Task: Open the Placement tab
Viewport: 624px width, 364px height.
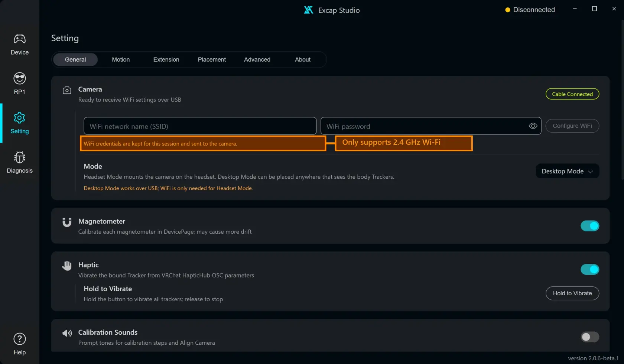Action: 212,59
